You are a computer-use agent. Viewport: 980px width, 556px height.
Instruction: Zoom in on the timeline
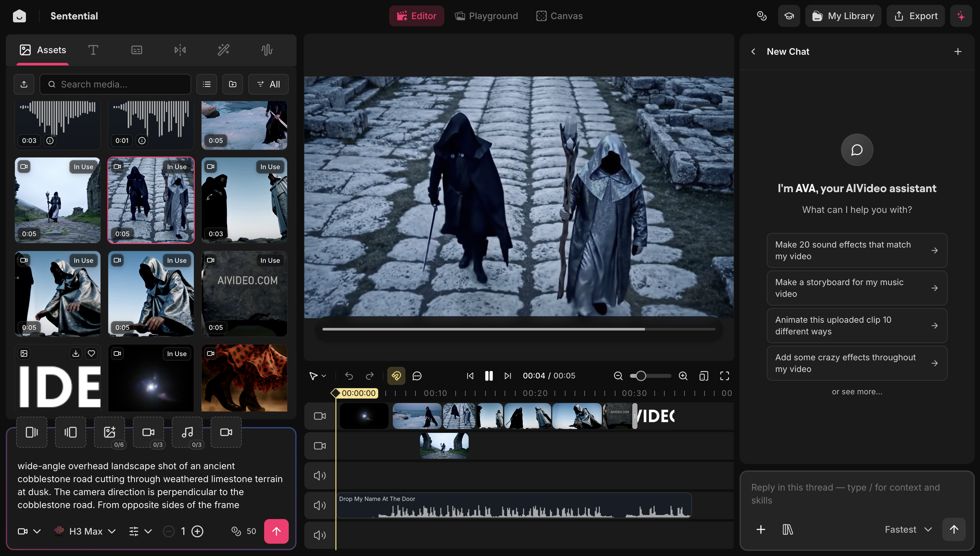683,376
